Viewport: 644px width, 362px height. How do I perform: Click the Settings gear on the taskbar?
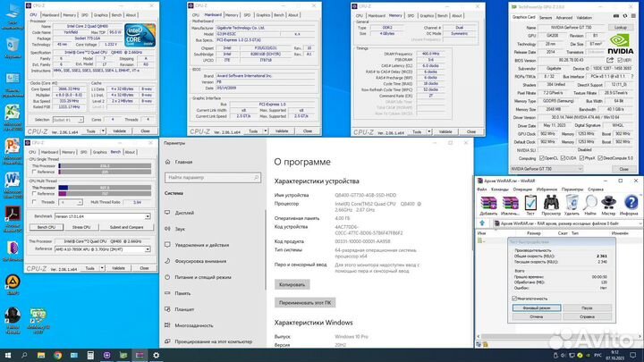(156, 355)
